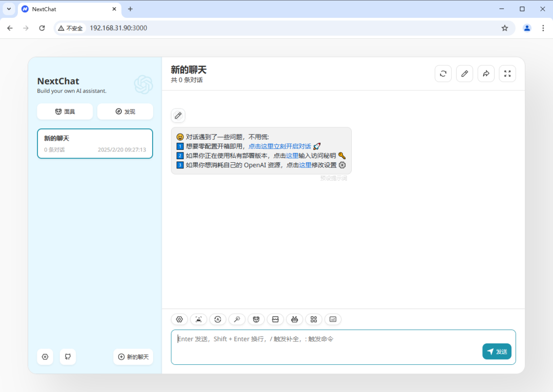Go forward in the browser
The width and height of the screenshot is (553, 392).
point(26,28)
